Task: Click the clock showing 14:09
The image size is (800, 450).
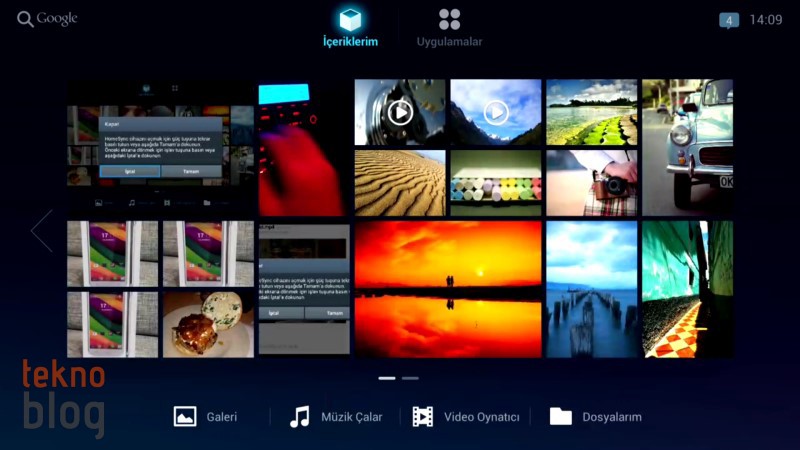Action: (765, 20)
